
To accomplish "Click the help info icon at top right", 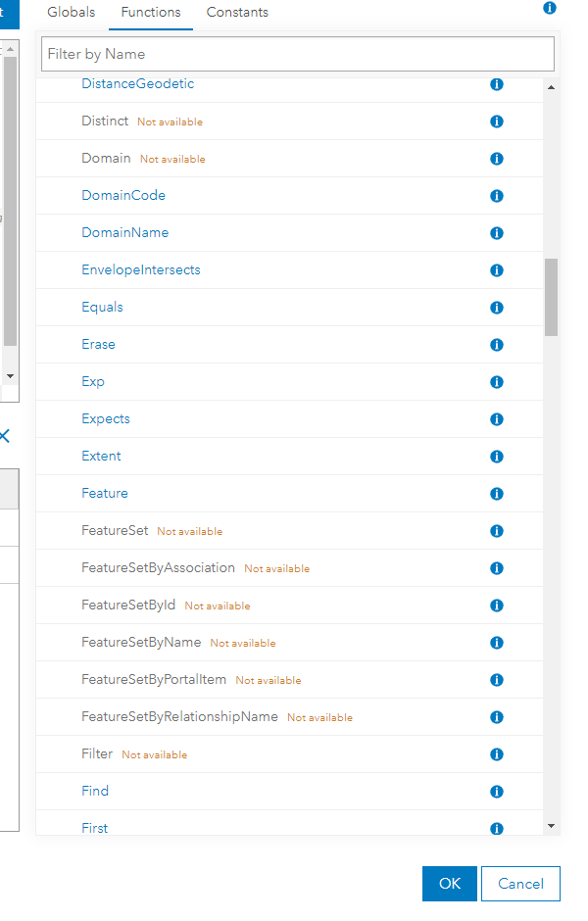I will (x=549, y=8).
